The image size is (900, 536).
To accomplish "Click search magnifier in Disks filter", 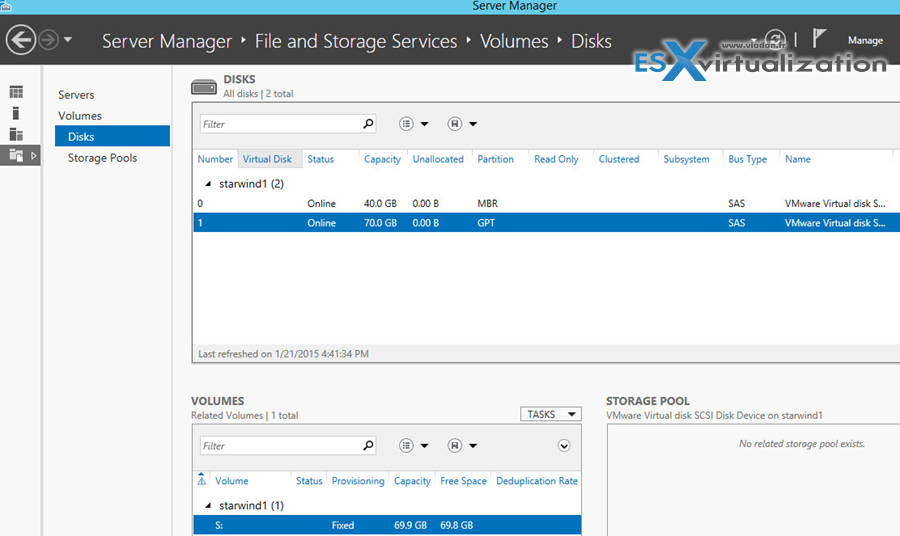I will pyautogui.click(x=368, y=124).
